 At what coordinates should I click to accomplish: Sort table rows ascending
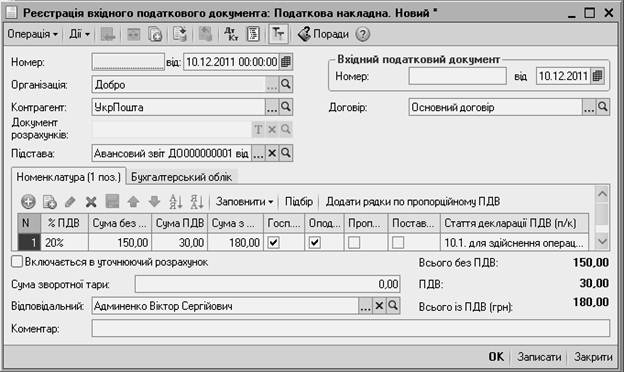176,202
